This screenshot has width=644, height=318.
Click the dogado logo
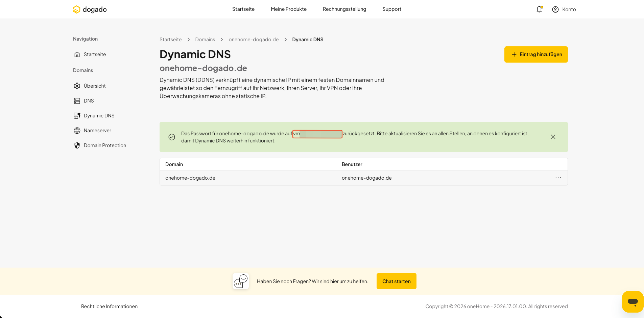90,9
